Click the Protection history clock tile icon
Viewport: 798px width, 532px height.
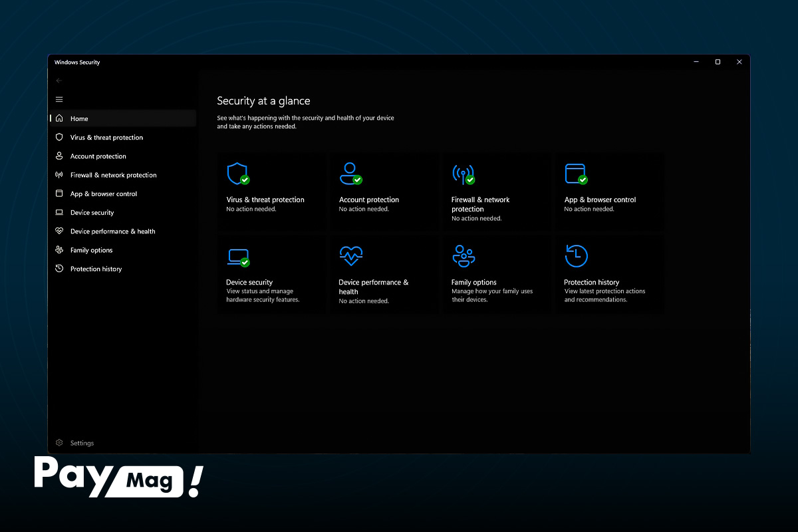pyautogui.click(x=576, y=256)
